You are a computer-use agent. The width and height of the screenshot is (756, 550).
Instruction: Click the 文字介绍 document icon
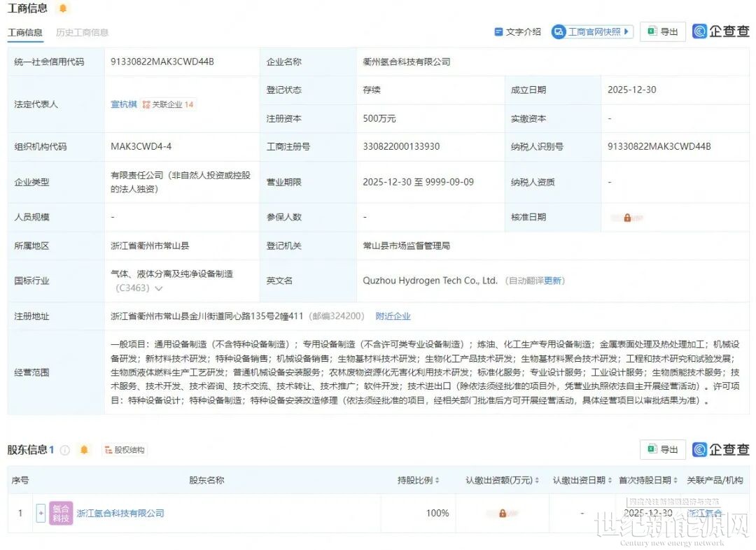click(x=499, y=32)
